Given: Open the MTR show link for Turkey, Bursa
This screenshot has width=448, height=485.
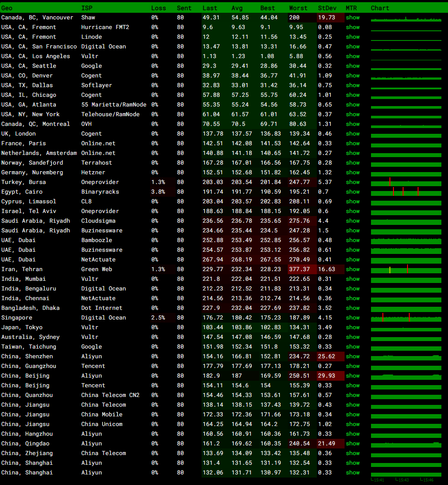Looking at the screenshot, I should (x=353, y=182).
